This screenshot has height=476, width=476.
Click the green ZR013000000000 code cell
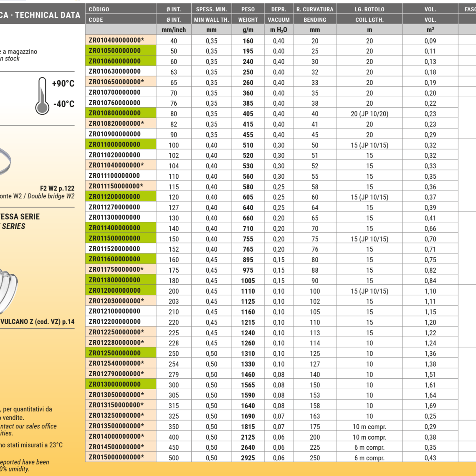point(121,385)
